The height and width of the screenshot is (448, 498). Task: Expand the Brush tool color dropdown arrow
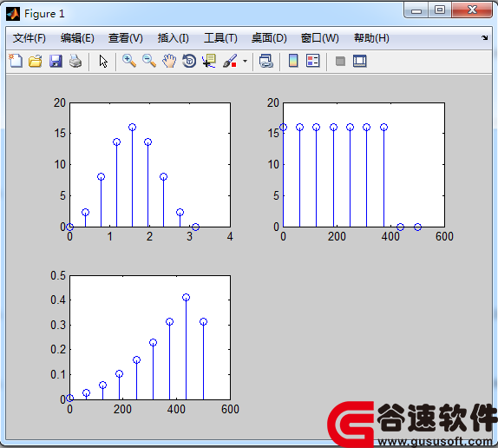pyautogui.click(x=245, y=61)
